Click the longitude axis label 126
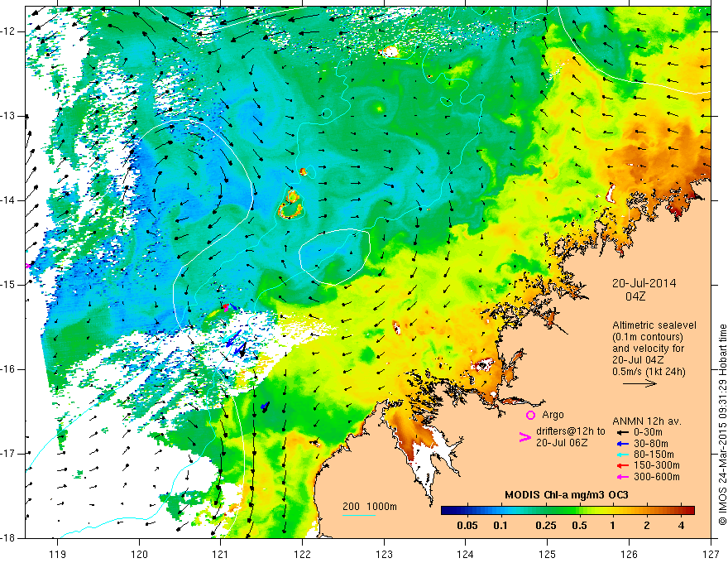The image size is (728, 563). pos(629,554)
